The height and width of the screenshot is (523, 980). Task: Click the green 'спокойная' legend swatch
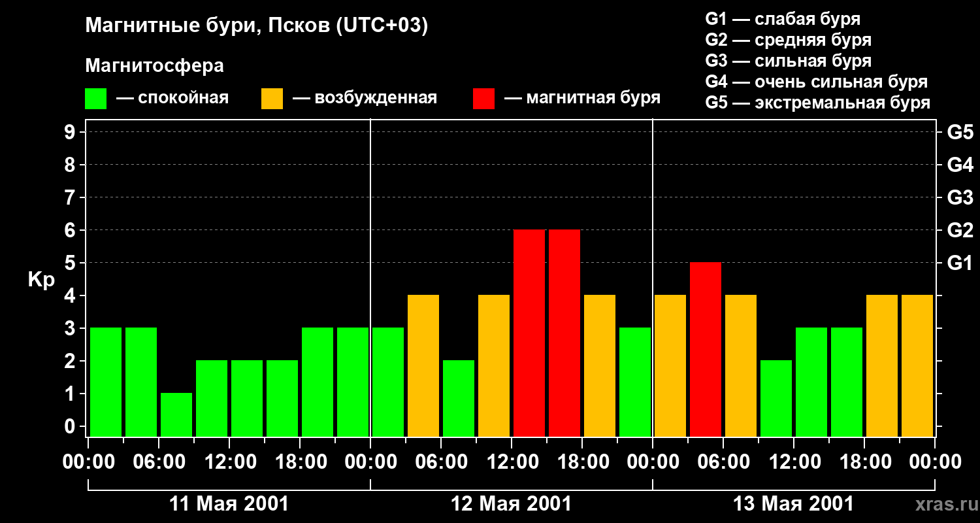click(95, 98)
